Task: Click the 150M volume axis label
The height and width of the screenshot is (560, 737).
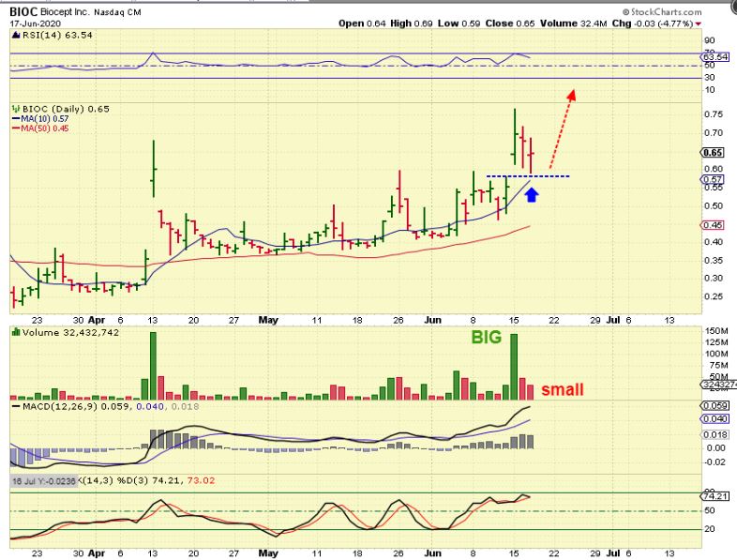Action: [716, 331]
